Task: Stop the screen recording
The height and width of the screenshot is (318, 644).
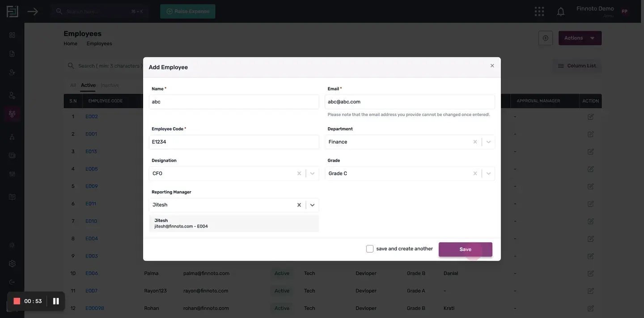Action: [x=17, y=301]
